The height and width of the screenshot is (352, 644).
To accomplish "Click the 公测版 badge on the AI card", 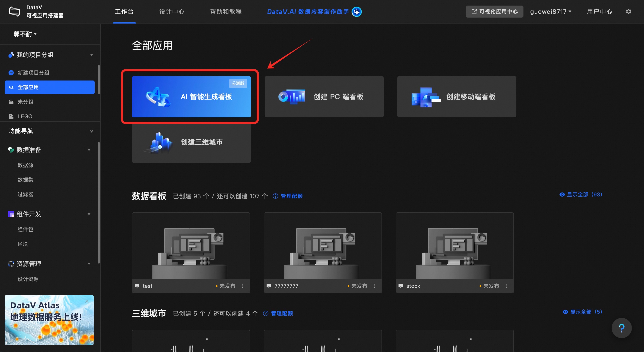I will point(238,83).
